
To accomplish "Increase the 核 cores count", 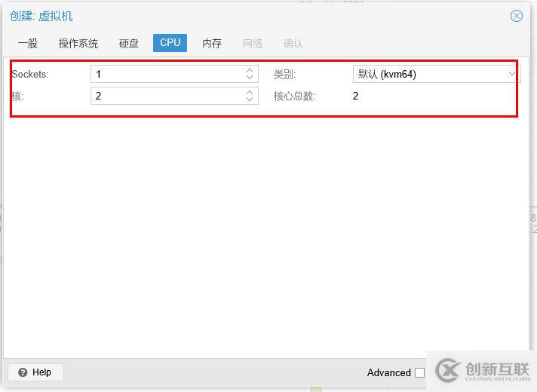I will [x=250, y=92].
